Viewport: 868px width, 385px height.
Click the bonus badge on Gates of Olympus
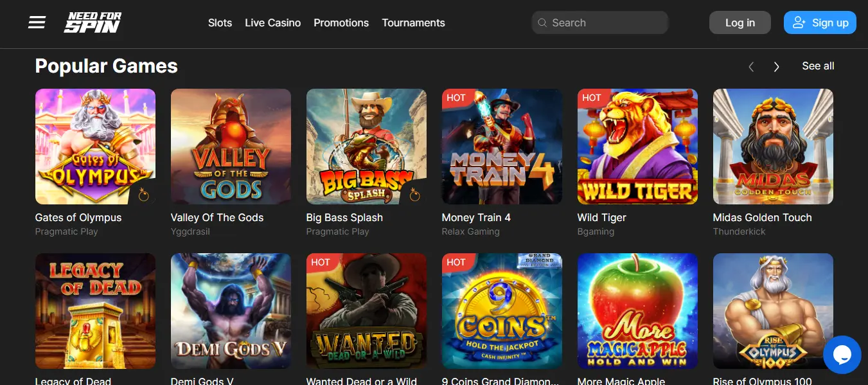tap(144, 195)
